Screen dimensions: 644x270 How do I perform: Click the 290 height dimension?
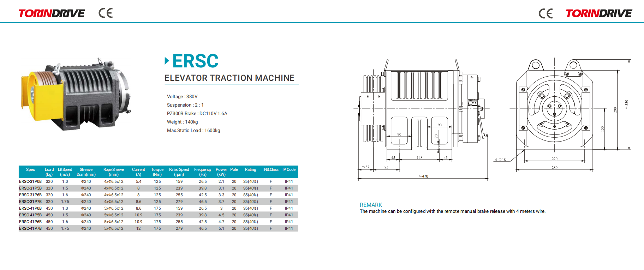615,110
